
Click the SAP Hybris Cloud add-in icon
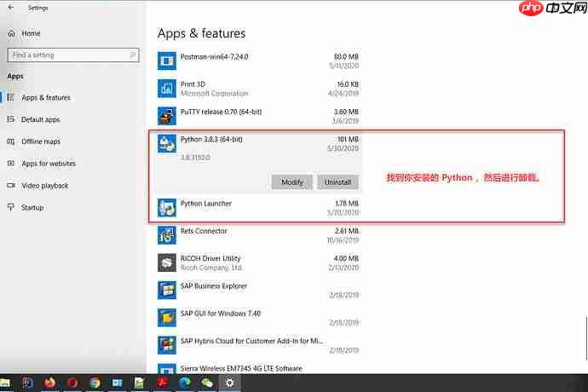[167, 345]
